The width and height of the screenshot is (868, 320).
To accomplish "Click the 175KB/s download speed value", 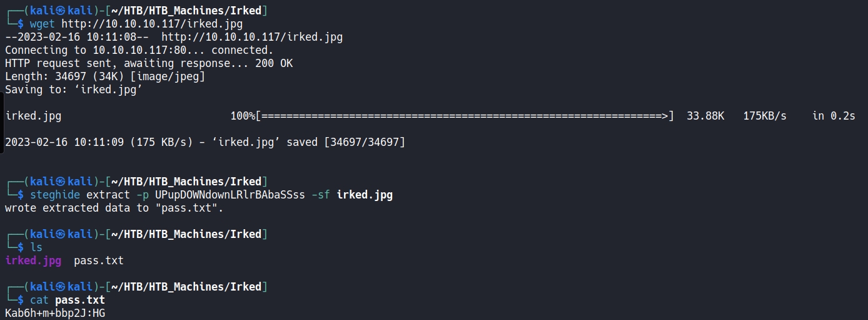I will pyautogui.click(x=765, y=116).
